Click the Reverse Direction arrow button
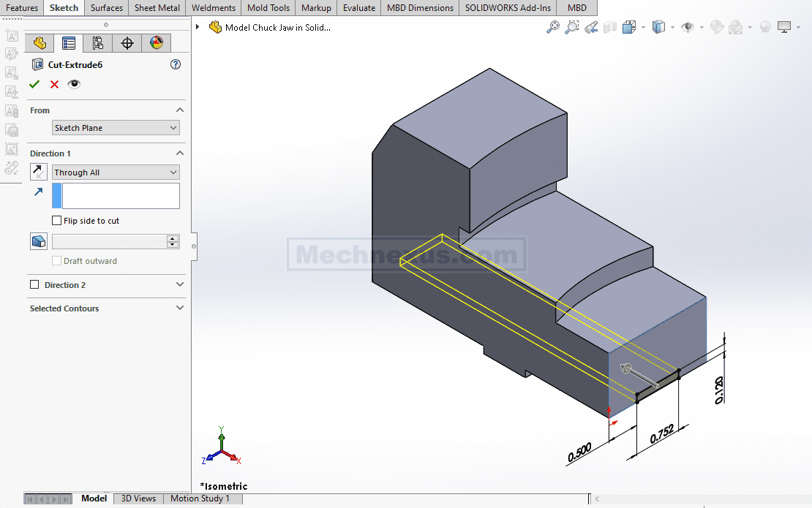This screenshot has height=508, width=812. click(x=39, y=172)
